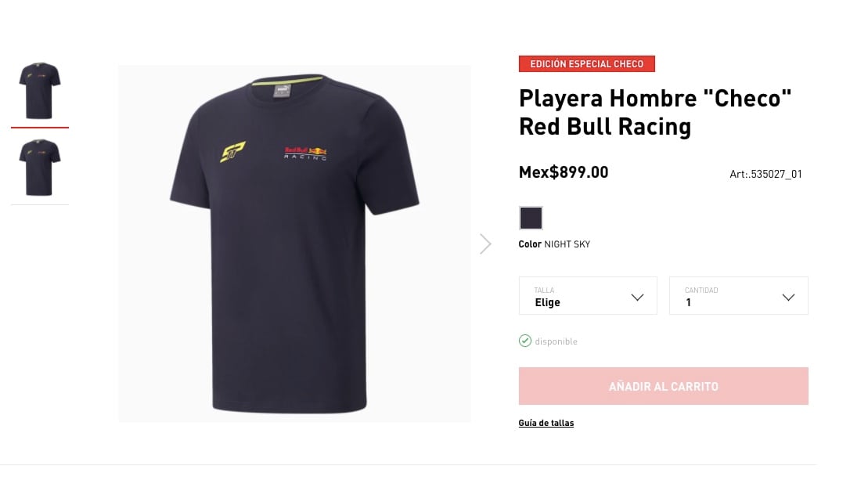Open the Cantidad quantity selector
868x480 pixels.
click(x=738, y=296)
